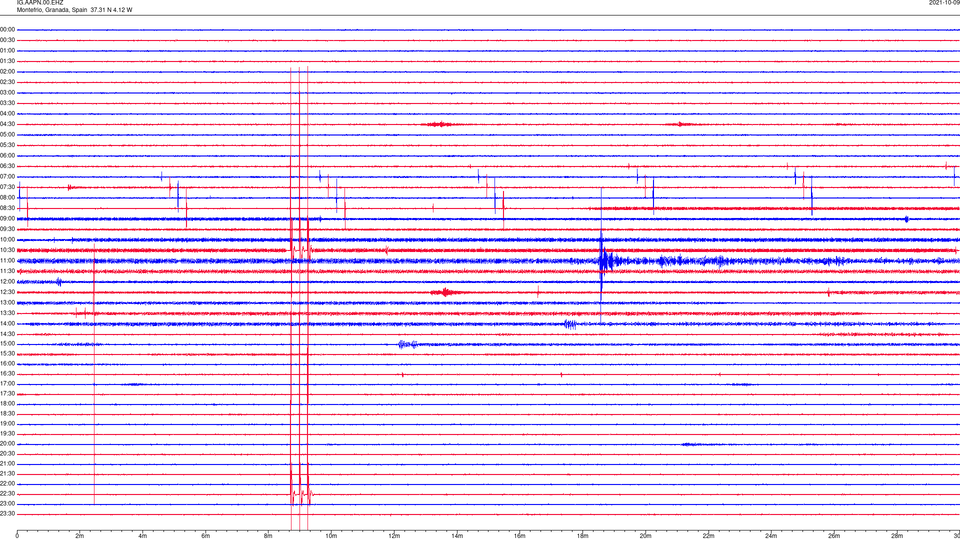Click the '09:30' time label
Image resolution: width=960 pixels, height=540 pixels.
8,229
